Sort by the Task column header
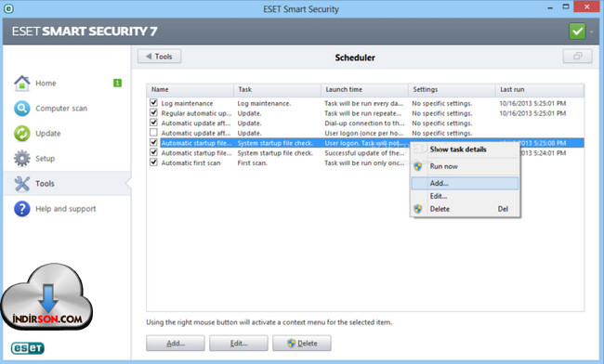Image resolution: width=604 pixels, height=364 pixels. coord(277,90)
